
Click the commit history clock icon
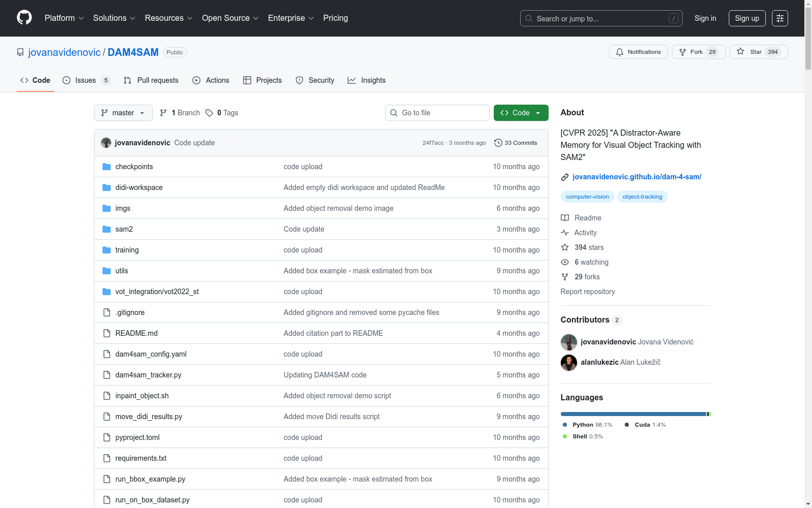[x=498, y=143]
